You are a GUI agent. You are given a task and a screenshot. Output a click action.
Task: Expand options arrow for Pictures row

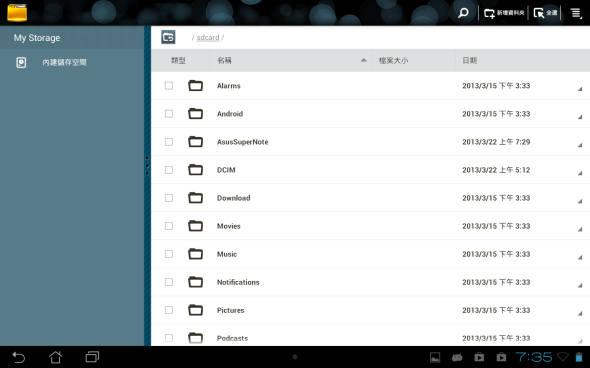tap(580, 313)
